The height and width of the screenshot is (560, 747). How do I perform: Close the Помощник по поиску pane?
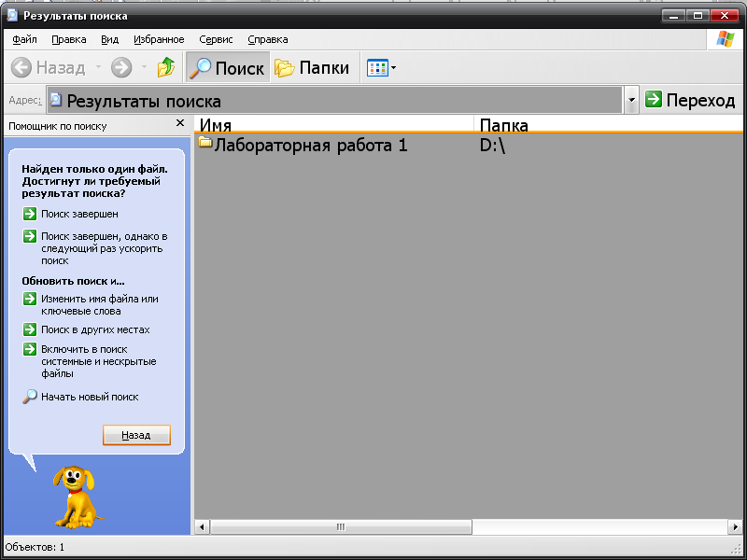(180, 123)
